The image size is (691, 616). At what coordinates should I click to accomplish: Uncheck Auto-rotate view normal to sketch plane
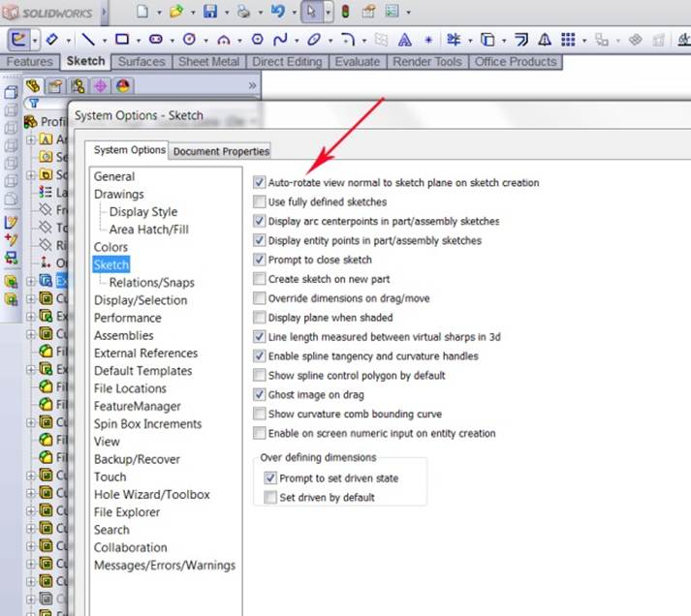(x=259, y=182)
